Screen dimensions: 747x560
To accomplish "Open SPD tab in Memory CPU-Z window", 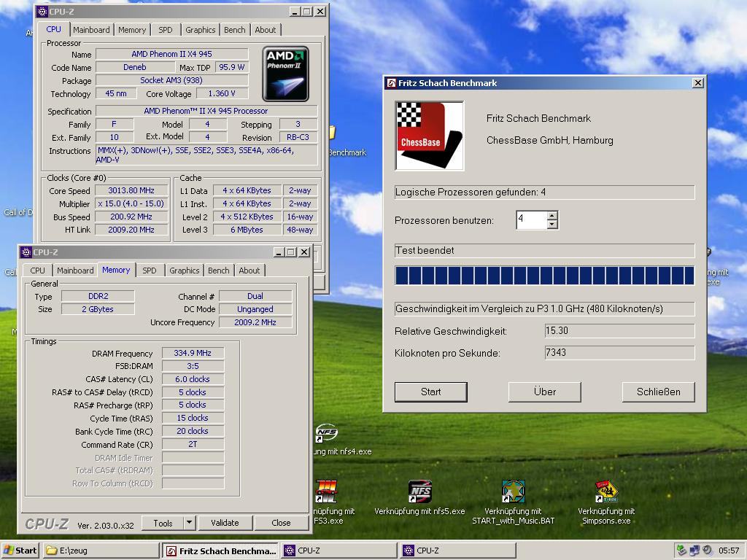I will pos(149,271).
